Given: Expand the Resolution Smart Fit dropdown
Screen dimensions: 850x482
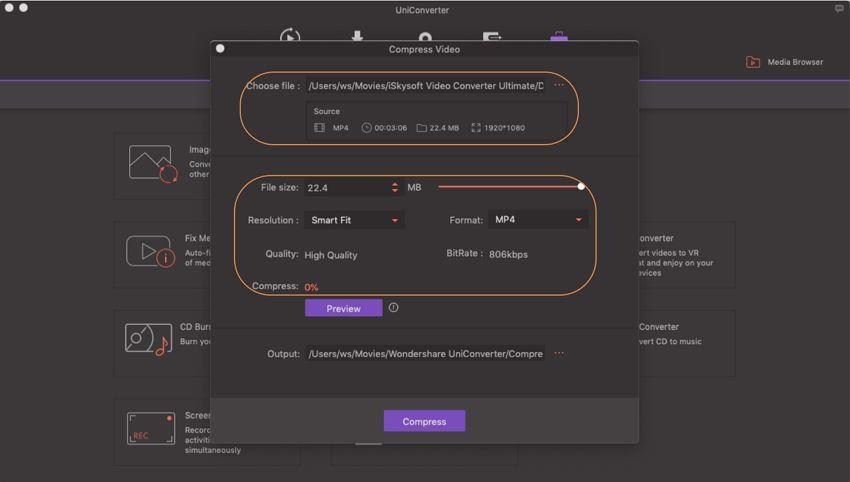Looking at the screenshot, I should coord(354,220).
